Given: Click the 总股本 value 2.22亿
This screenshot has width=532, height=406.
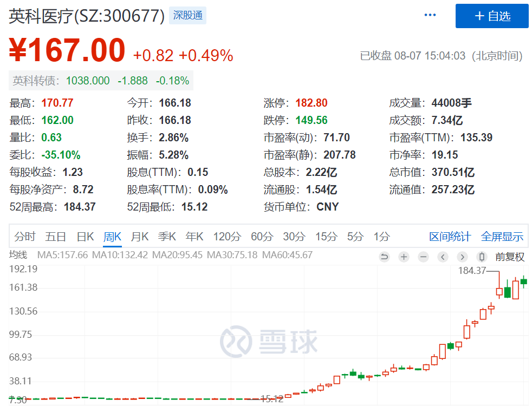Looking at the screenshot, I should pyautogui.click(x=322, y=172).
